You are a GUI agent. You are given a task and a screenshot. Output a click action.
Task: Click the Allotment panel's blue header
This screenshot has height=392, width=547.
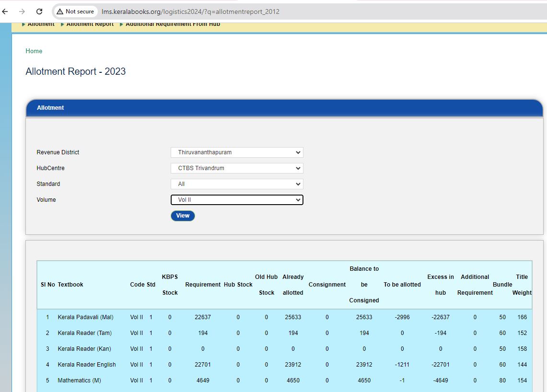pos(284,108)
